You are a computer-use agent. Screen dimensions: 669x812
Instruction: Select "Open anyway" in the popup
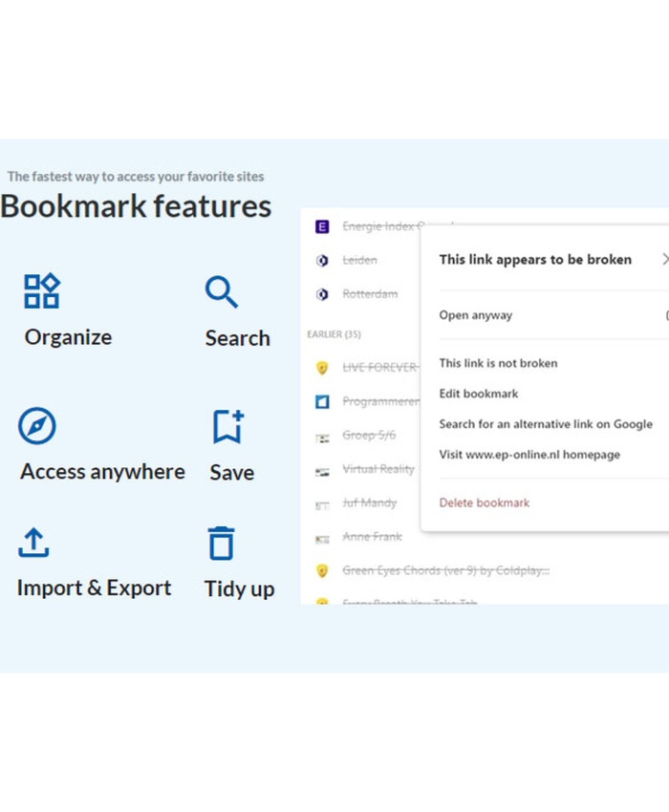(476, 315)
